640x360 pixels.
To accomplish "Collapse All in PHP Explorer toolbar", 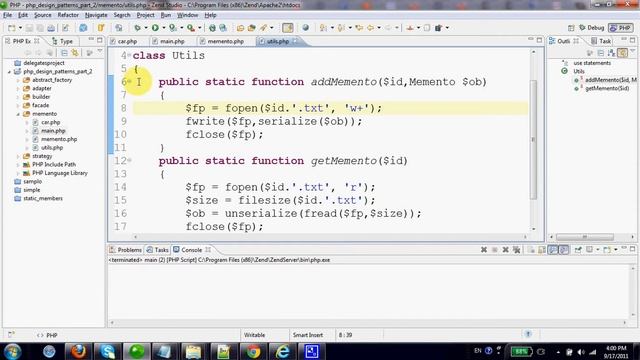I will tap(64, 53).
